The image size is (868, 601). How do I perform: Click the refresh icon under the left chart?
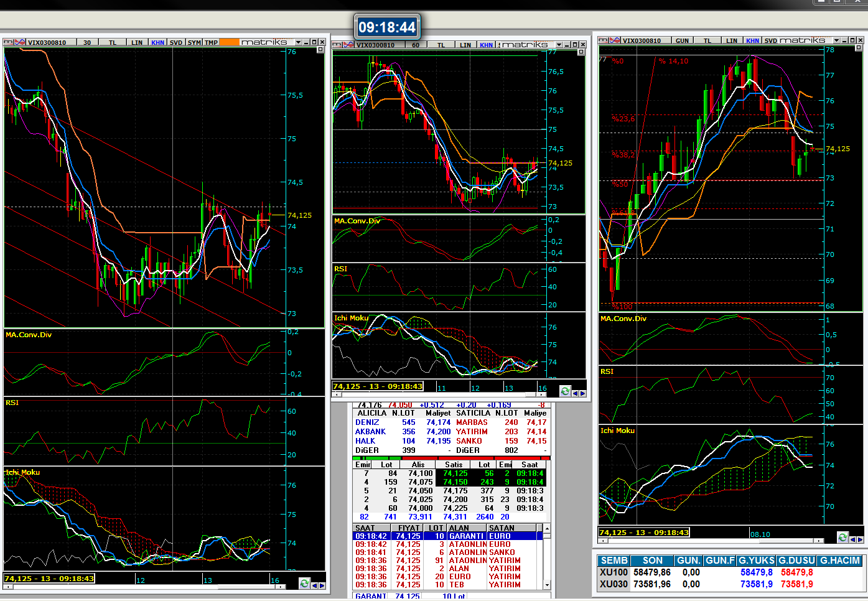pyautogui.click(x=304, y=583)
